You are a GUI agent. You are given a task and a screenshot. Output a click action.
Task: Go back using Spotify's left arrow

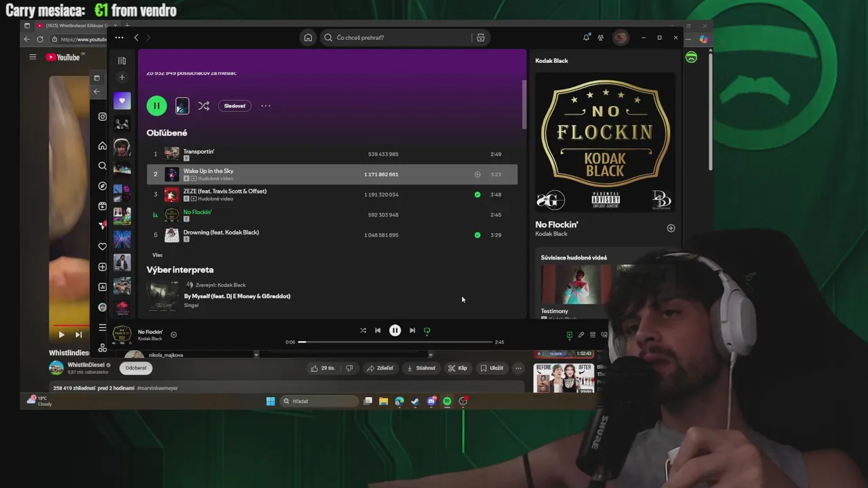(x=136, y=37)
